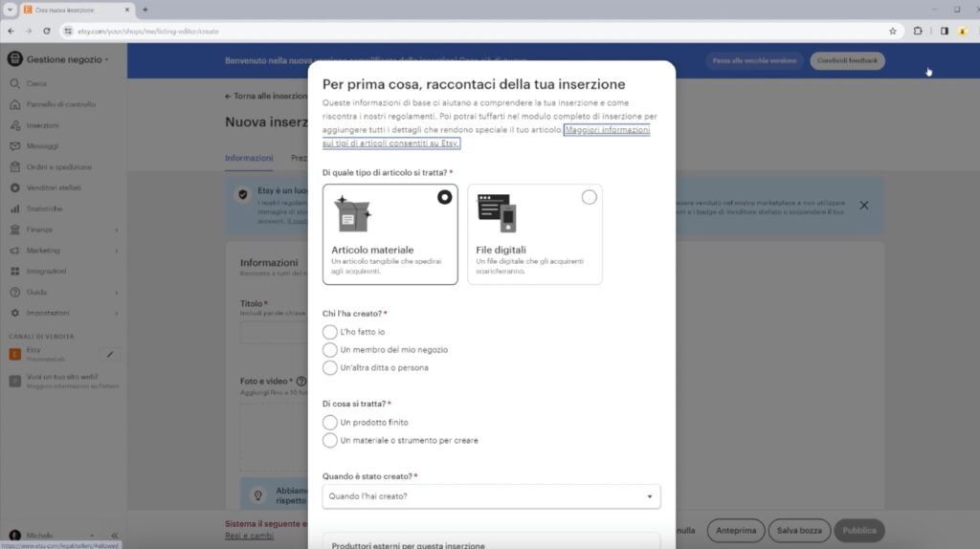Select the Articolo materiale radio option
The width and height of the screenshot is (980, 549).
pos(444,197)
